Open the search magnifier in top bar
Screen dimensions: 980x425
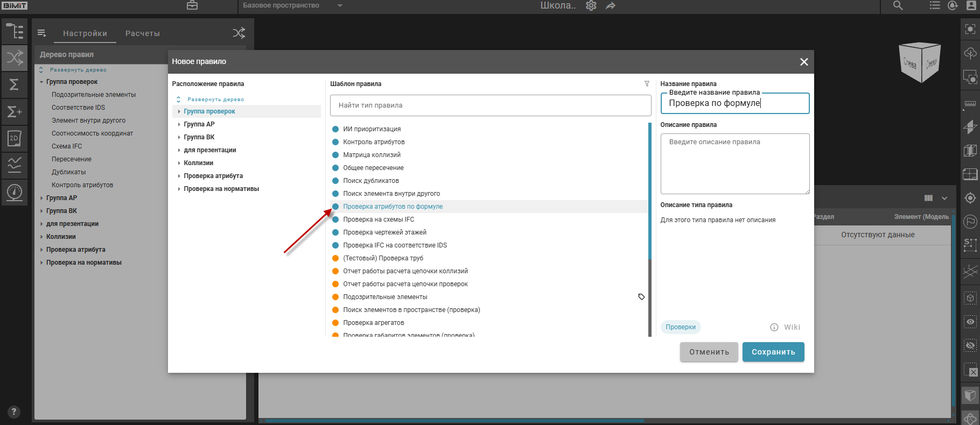[898, 6]
